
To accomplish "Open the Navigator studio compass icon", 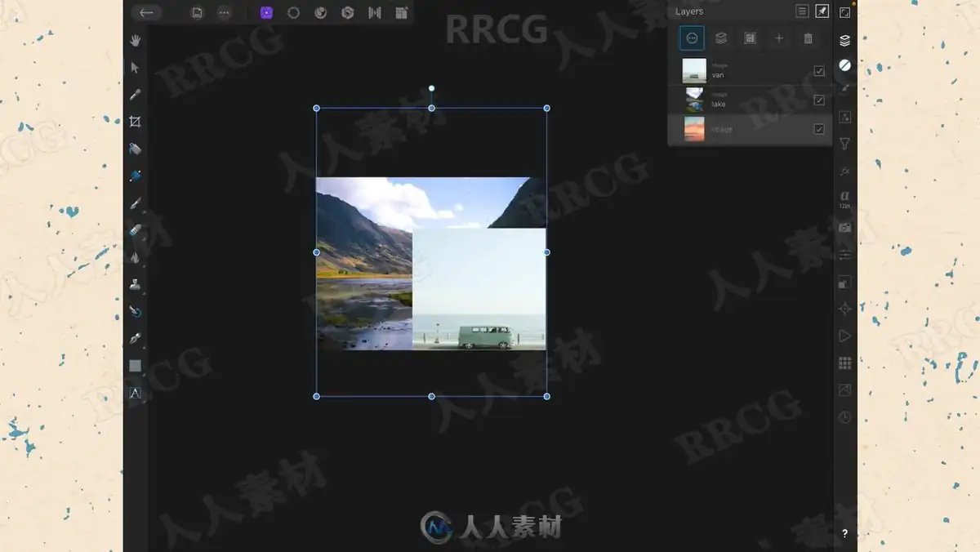I will point(845,309).
